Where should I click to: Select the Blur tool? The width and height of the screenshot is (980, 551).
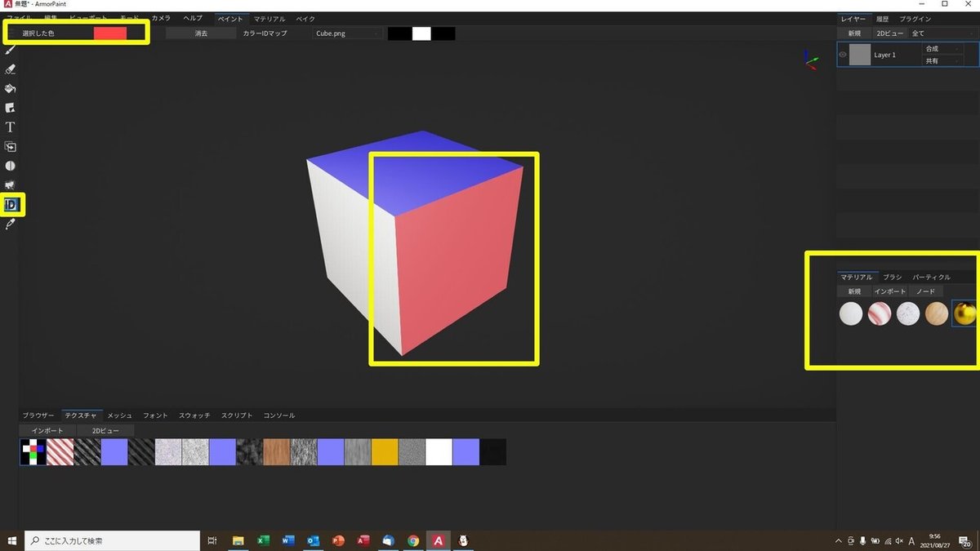pos(11,166)
